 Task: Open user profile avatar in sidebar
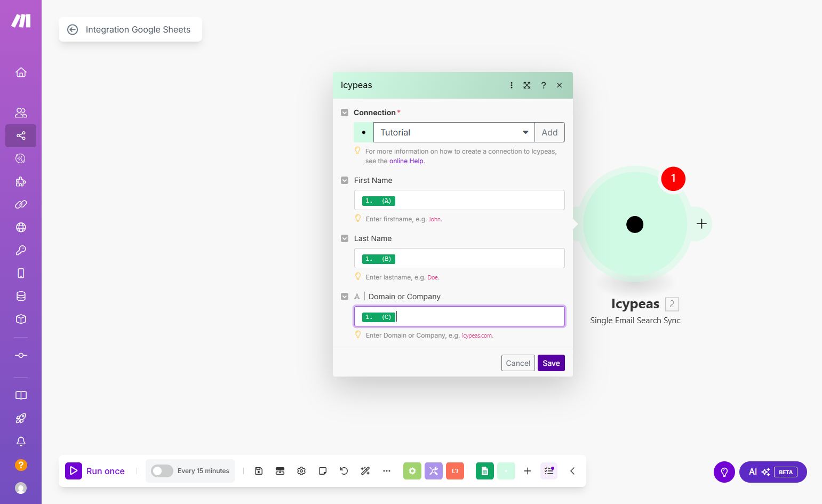coord(21,488)
